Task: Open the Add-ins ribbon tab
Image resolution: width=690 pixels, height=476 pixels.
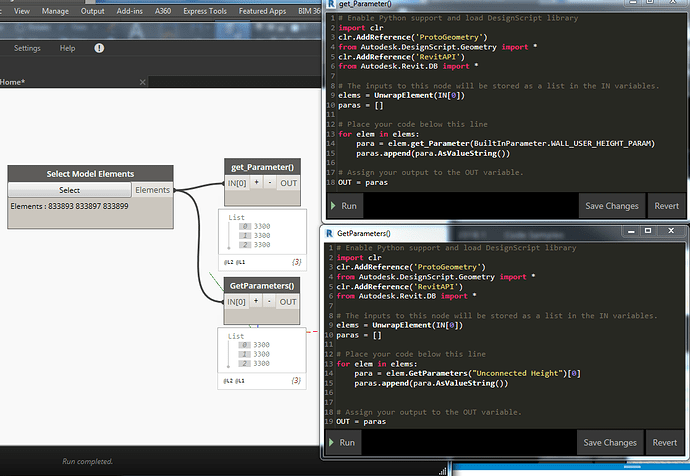Action: 129,11
